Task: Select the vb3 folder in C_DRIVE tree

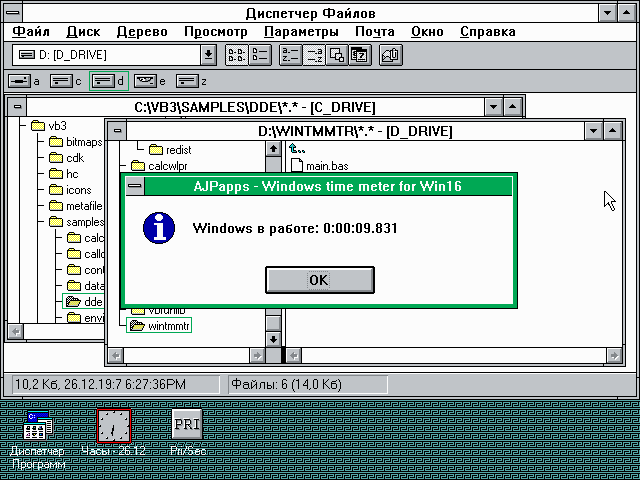Action: click(x=49, y=126)
